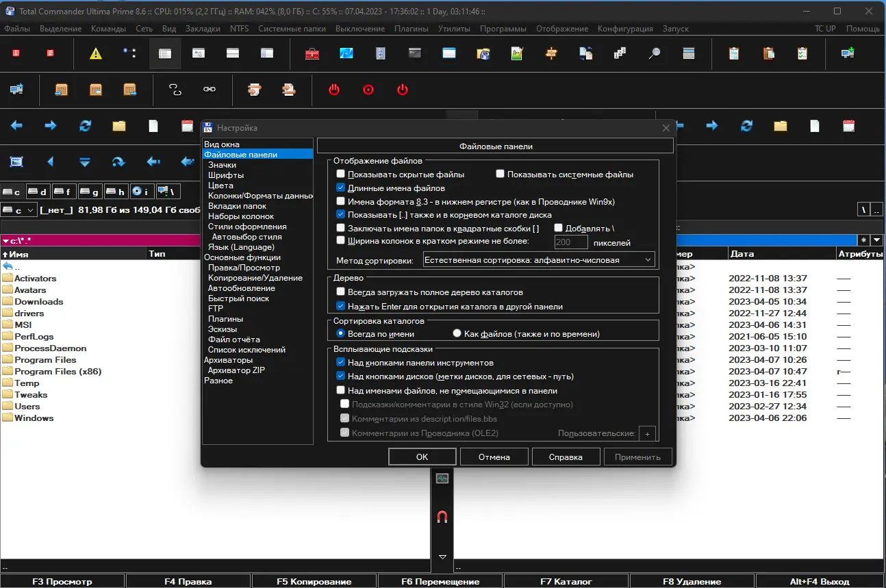Select 'Архиватор ZIP' in the settings list
886x588 pixels.
pos(236,370)
